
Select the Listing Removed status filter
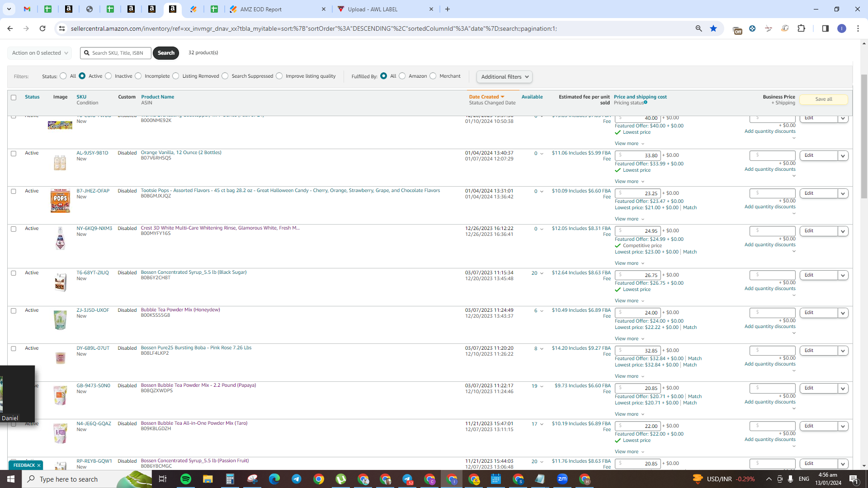pyautogui.click(x=176, y=76)
